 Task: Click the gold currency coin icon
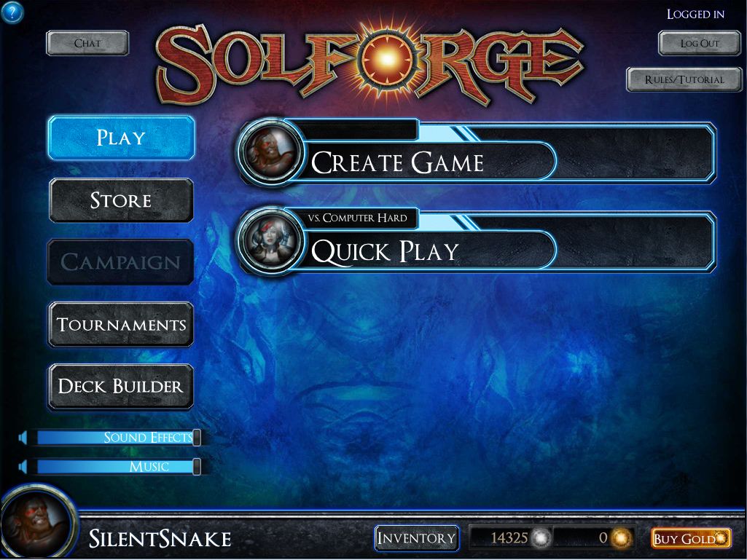(620, 538)
